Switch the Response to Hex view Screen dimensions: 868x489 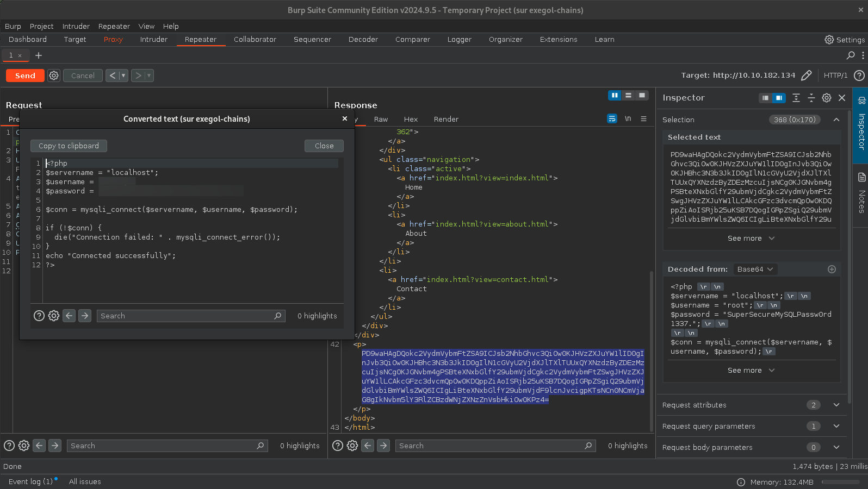pyautogui.click(x=411, y=119)
